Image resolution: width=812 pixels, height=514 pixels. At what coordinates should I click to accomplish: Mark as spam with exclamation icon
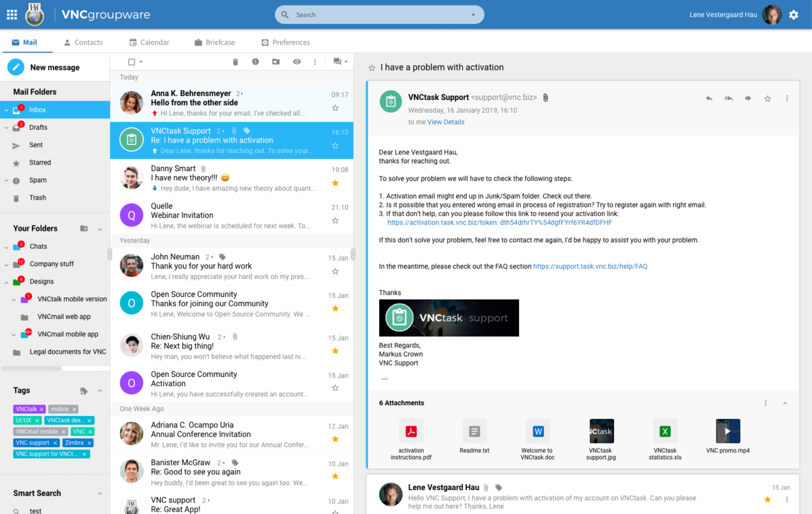(256, 62)
